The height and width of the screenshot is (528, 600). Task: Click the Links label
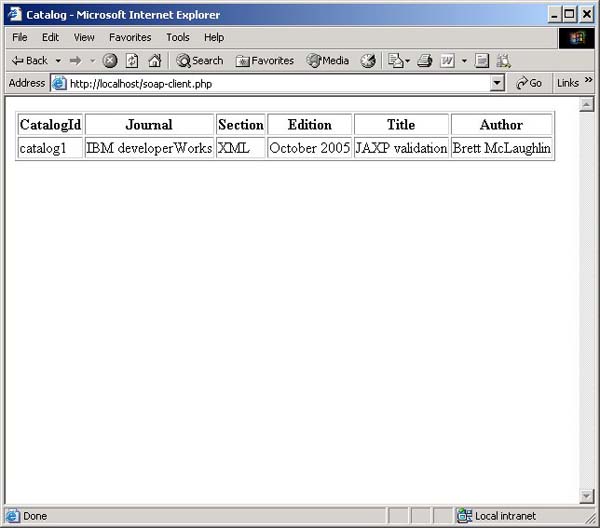568,83
